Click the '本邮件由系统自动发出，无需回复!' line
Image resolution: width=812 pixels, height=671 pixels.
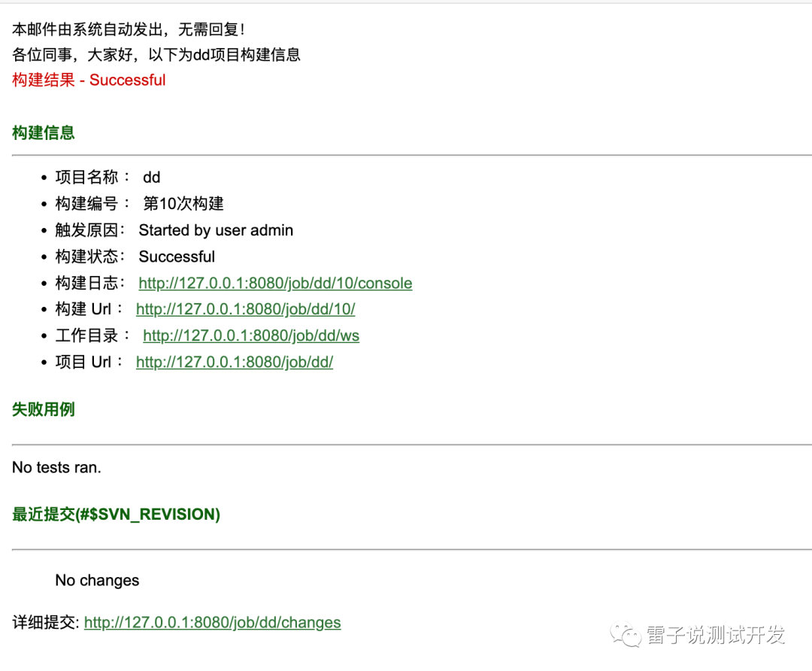click(128, 29)
